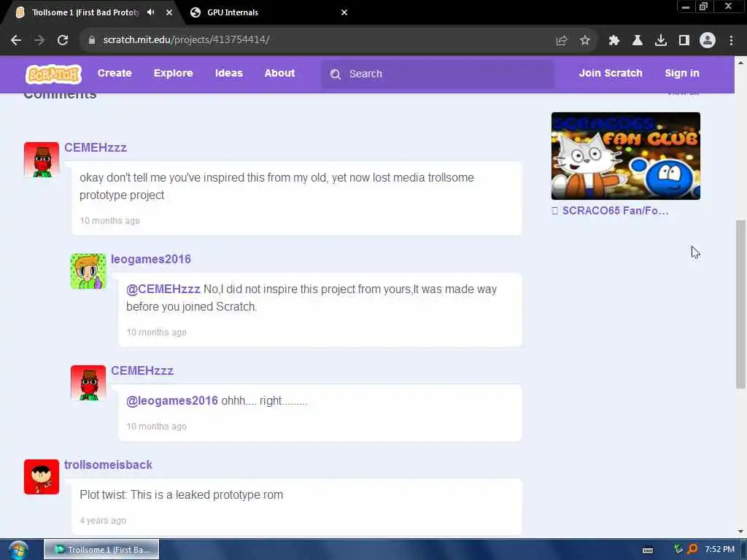747x560 pixels.
Task: Click the Trollsome 1 taskbar button
Action: [x=101, y=550]
